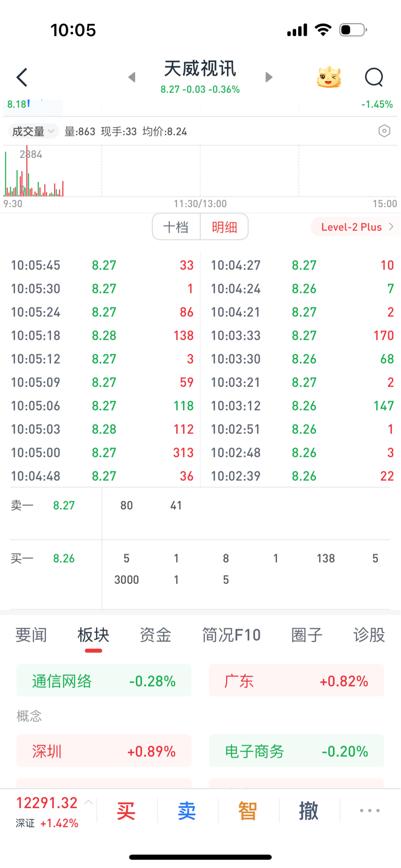The width and height of the screenshot is (401, 868).
Task: Tap the 撤 cancel order button
Action: tap(309, 811)
